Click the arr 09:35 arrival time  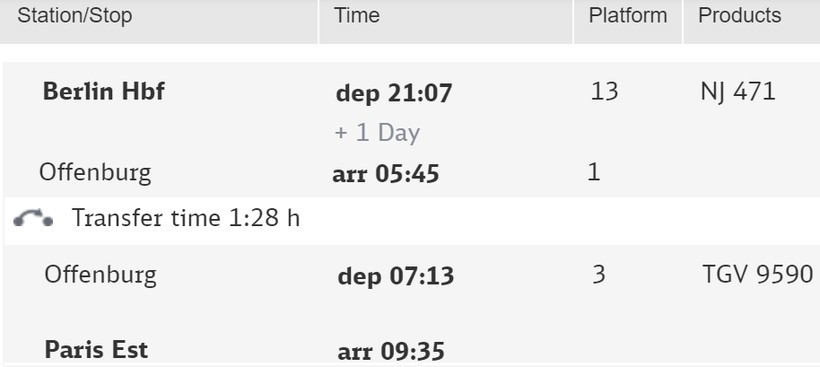point(391,351)
